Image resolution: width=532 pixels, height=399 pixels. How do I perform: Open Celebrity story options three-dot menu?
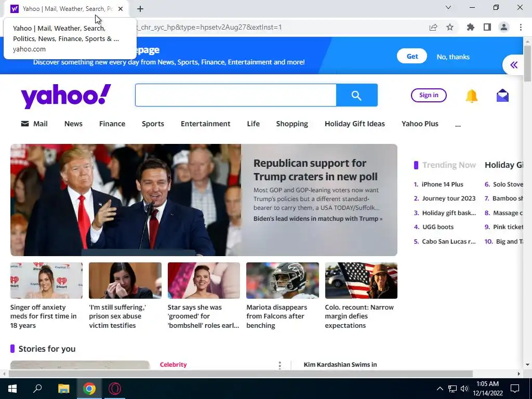point(280,365)
